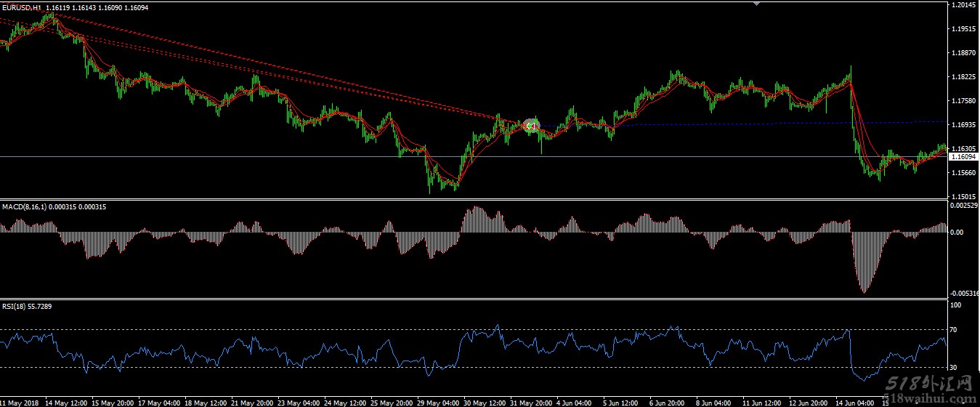Click the MACD scale value -0.005316
Viewport: 980px width, 407px height.
coord(965,293)
